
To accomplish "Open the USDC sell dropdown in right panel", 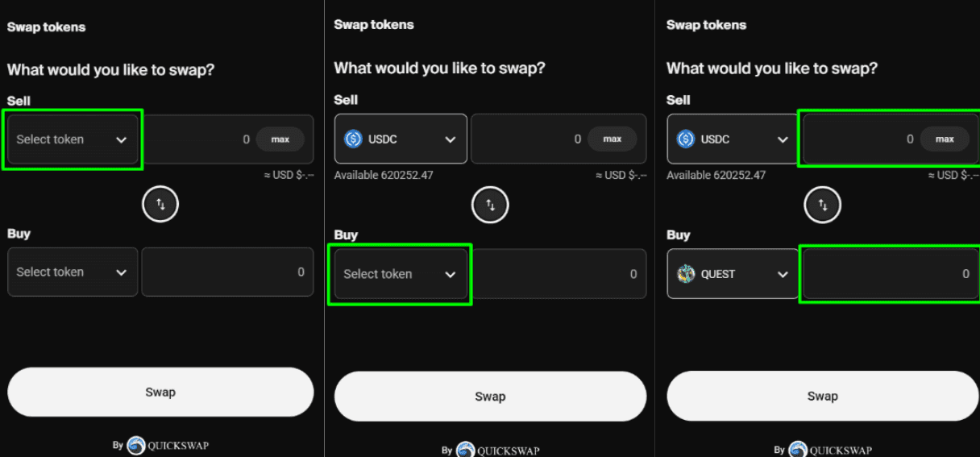I will [732, 139].
